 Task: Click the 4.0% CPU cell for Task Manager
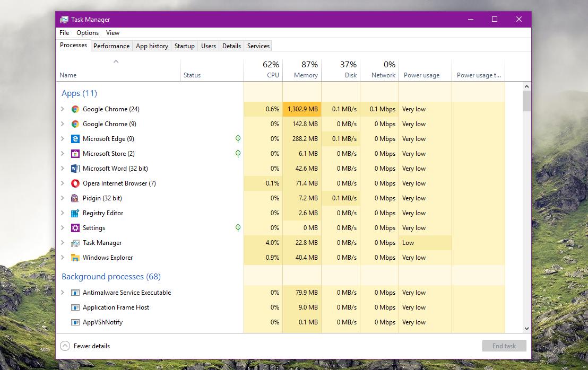263,243
